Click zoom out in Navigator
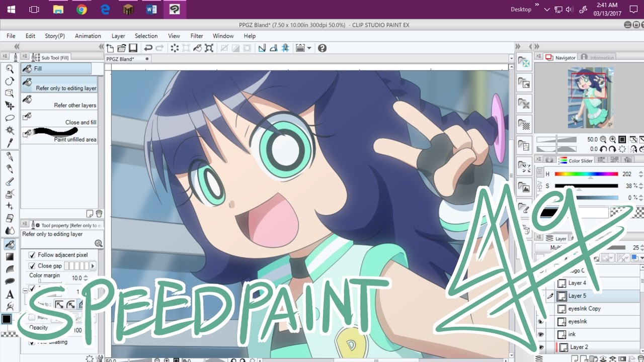 (603, 139)
